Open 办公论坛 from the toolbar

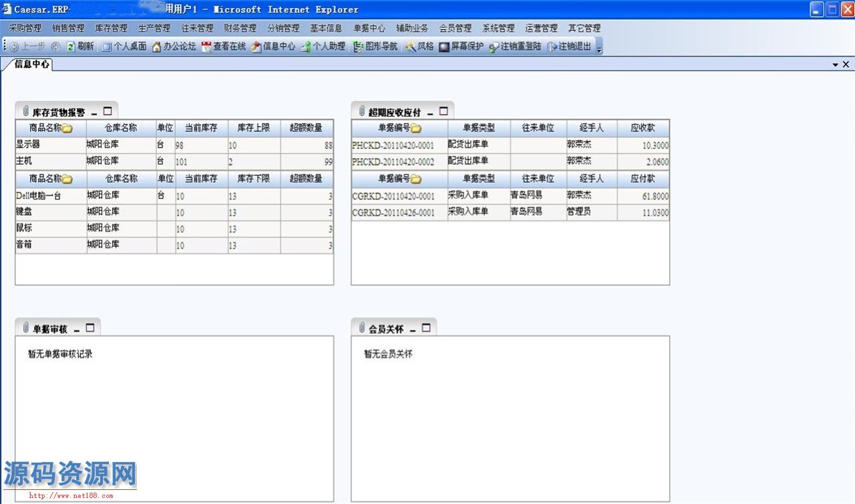click(x=174, y=47)
